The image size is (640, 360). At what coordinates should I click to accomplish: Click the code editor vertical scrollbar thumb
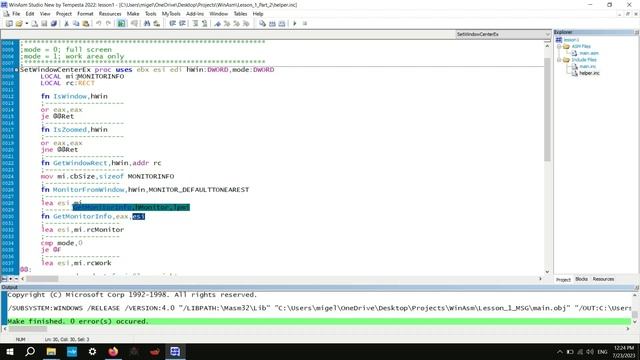(547, 109)
